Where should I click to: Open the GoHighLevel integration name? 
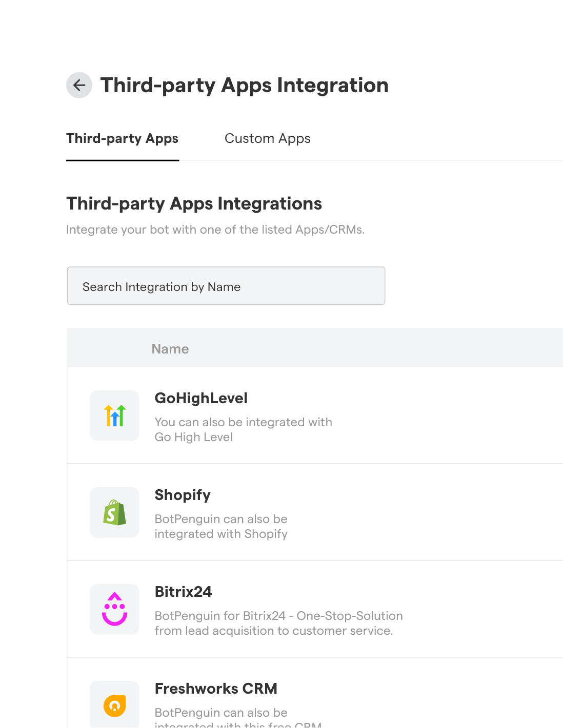coord(201,398)
